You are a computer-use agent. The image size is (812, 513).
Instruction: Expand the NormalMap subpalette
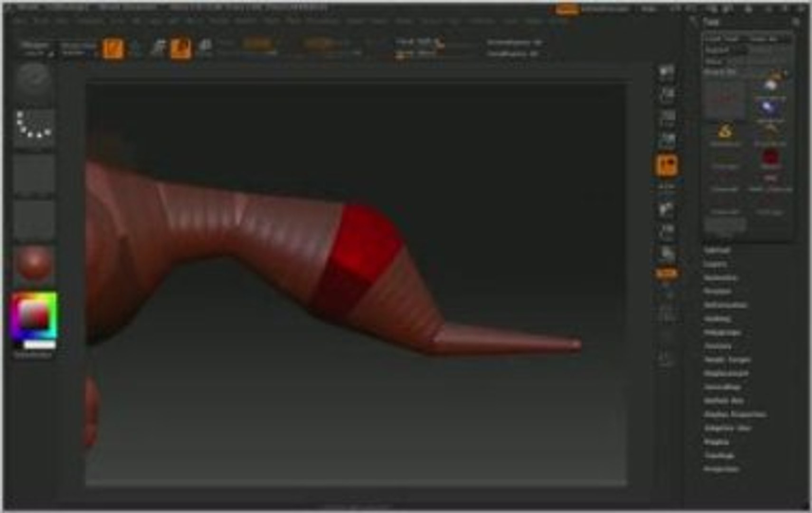point(722,388)
